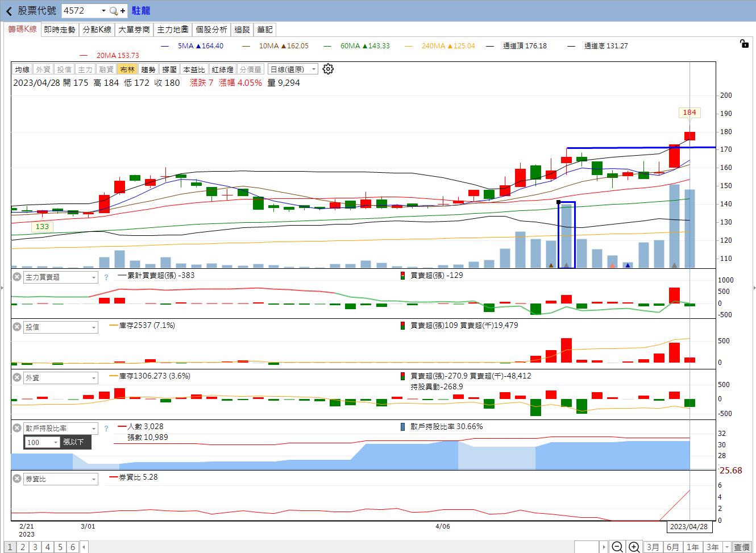Open the 個股分析 tab
The width and height of the screenshot is (756, 553).
point(211,30)
